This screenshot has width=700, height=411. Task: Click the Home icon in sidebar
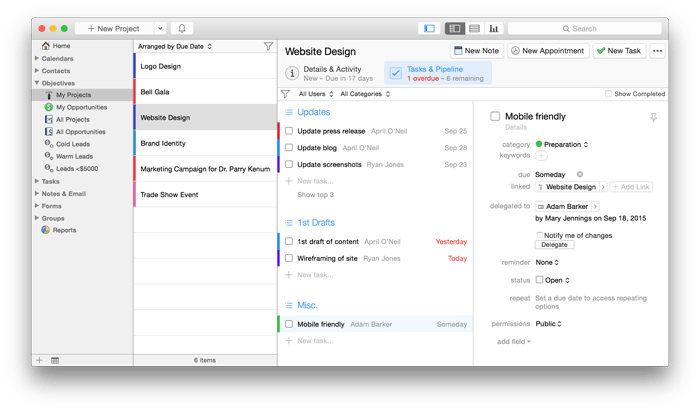pyautogui.click(x=46, y=46)
